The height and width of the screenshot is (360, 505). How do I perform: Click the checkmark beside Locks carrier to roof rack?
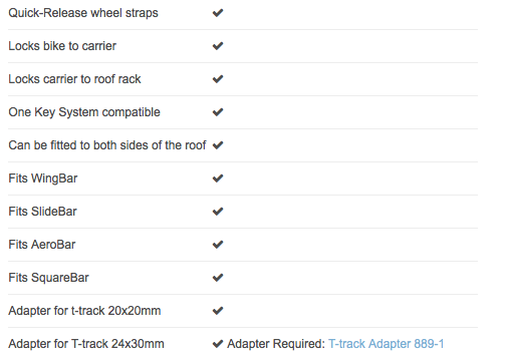218,79
